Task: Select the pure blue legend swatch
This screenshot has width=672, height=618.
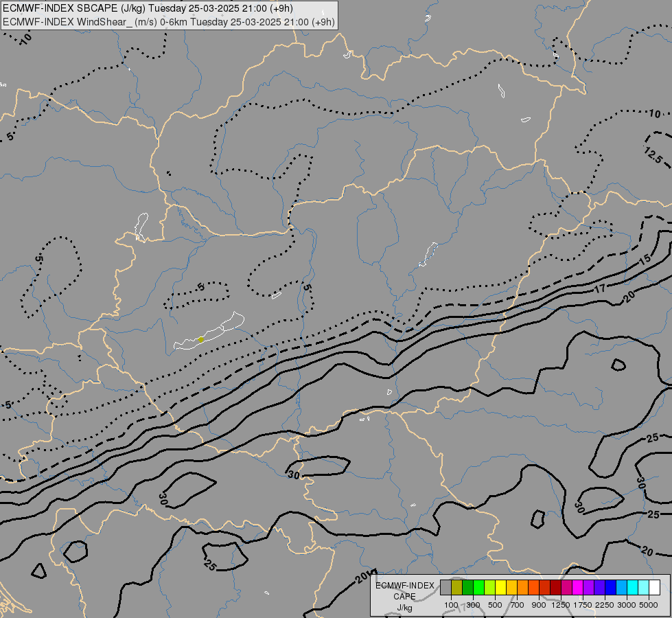Action: click(x=611, y=587)
